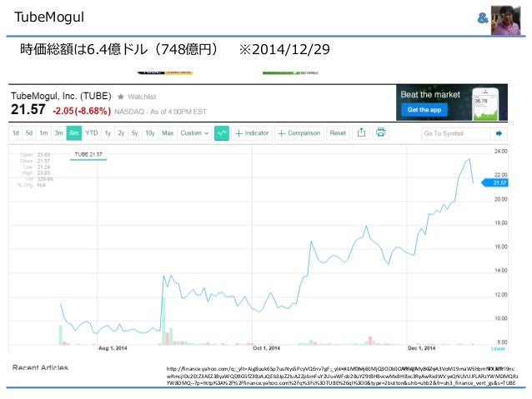Add an Indicator to chart

pyautogui.click(x=252, y=133)
